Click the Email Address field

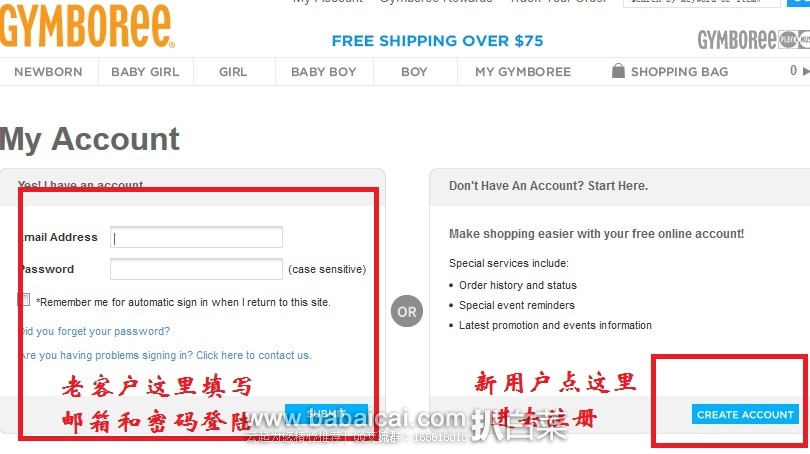pyautogui.click(x=196, y=237)
